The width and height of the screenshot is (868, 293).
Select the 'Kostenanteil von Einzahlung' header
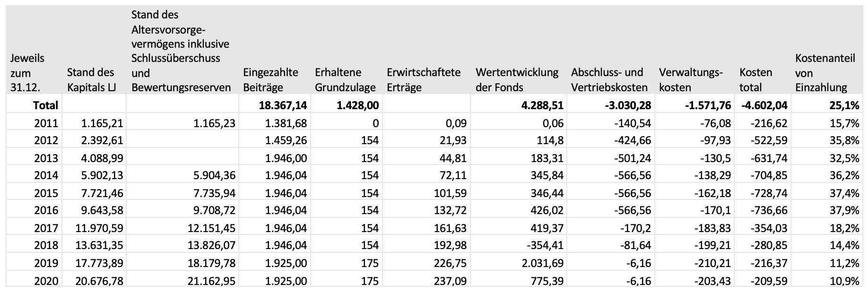coord(825,73)
